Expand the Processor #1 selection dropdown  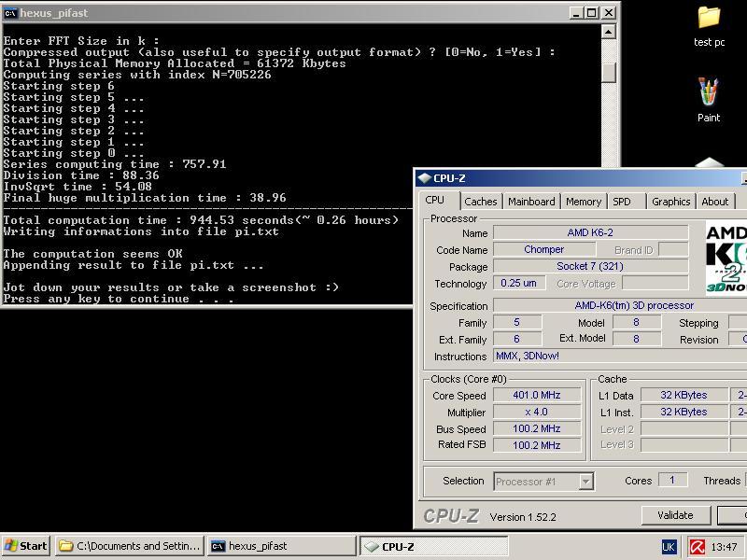pyautogui.click(x=586, y=482)
